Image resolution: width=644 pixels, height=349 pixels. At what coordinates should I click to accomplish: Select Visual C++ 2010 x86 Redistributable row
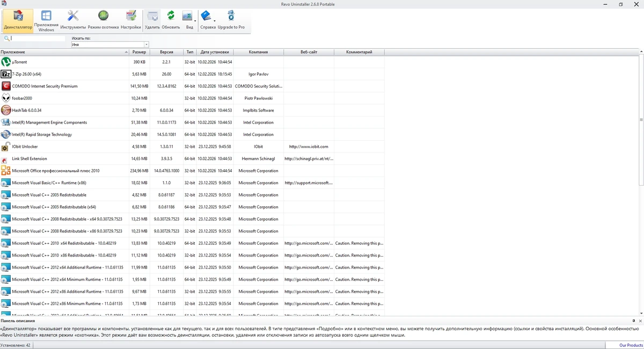tap(192, 255)
